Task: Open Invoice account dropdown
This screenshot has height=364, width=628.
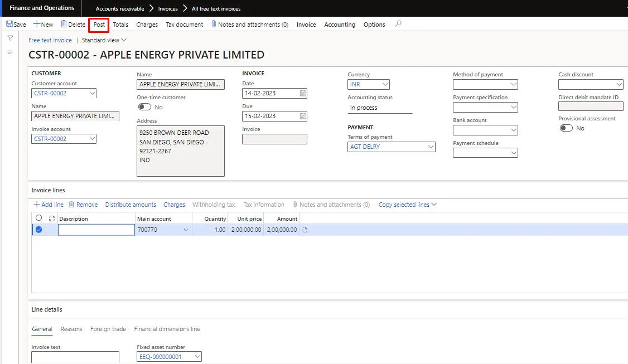Action: [92, 139]
